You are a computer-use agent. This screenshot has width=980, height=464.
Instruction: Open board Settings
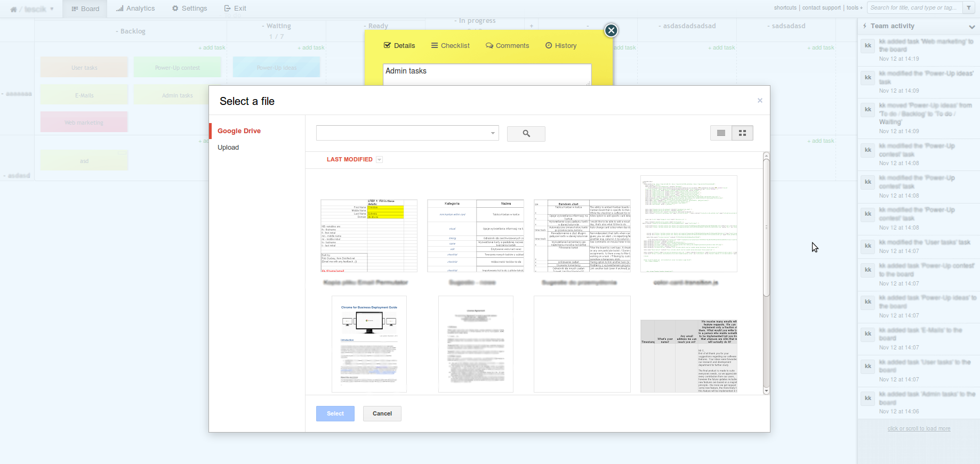[x=189, y=9]
